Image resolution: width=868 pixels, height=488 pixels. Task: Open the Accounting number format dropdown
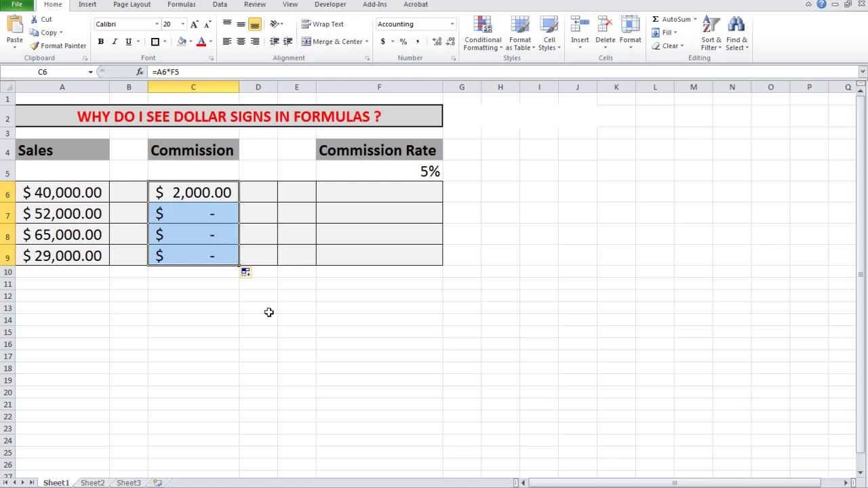(x=452, y=24)
